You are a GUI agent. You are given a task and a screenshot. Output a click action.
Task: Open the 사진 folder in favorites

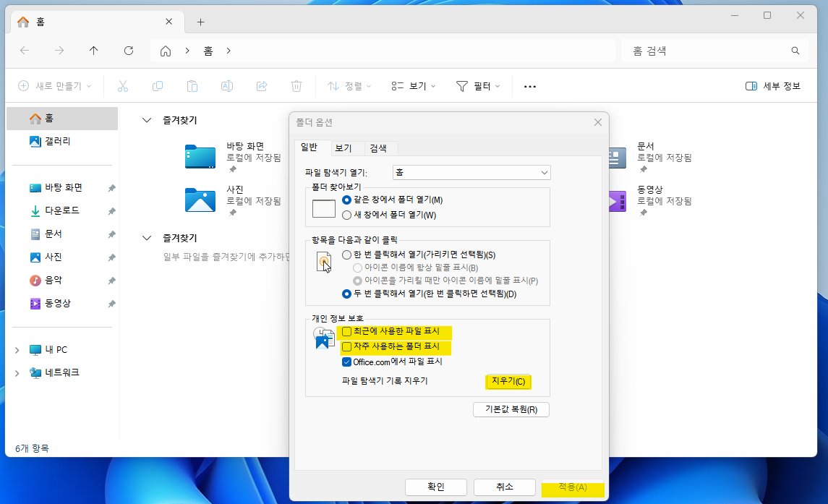click(200, 200)
